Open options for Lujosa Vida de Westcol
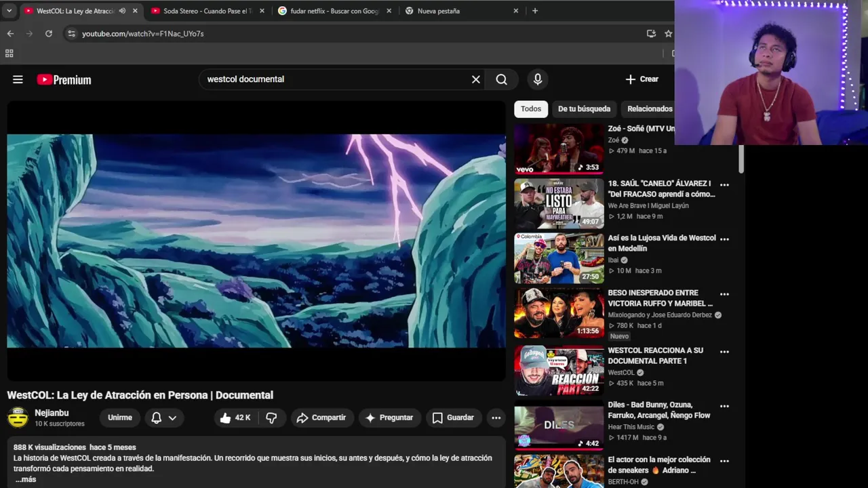 point(724,239)
